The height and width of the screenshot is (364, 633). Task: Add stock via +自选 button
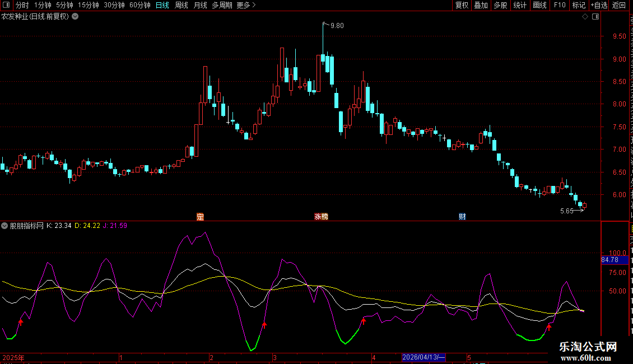pos(599,5)
